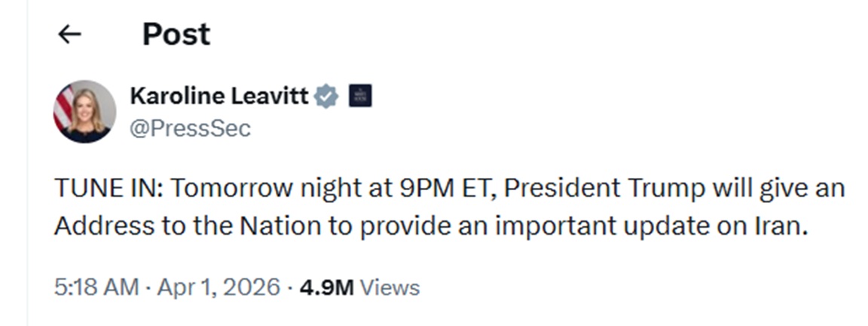Click the 5:18 AM timestamp

[96, 288]
